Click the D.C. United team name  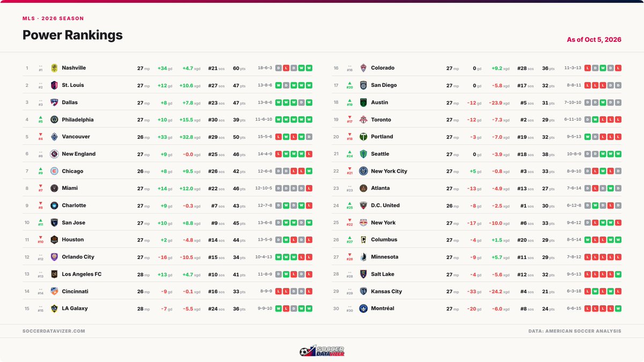point(385,205)
